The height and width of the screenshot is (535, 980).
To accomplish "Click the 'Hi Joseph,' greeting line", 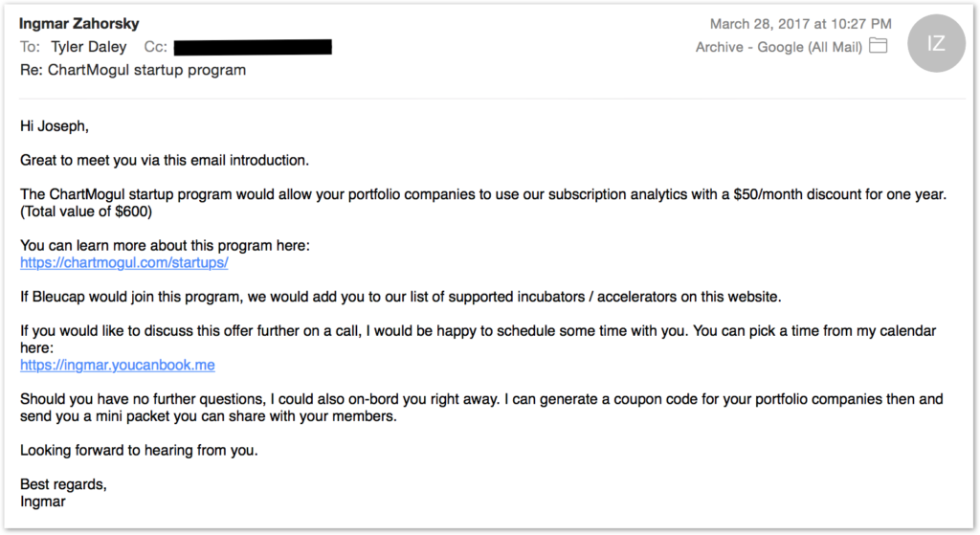I will [x=55, y=126].
